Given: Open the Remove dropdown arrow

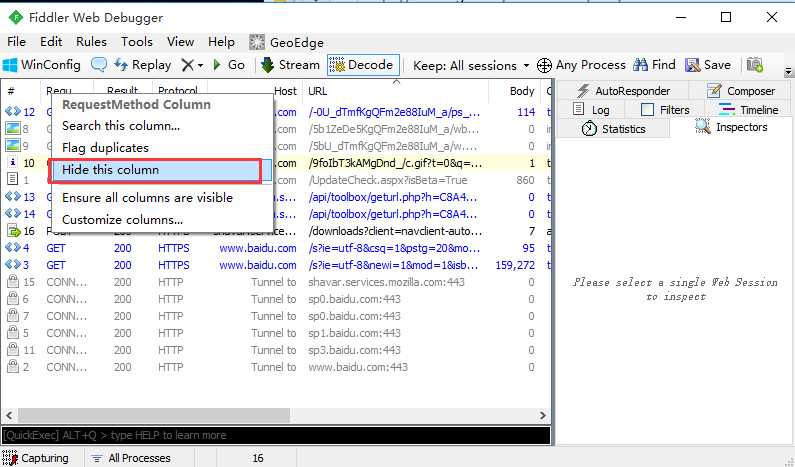Looking at the screenshot, I should [x=201, y=65].
